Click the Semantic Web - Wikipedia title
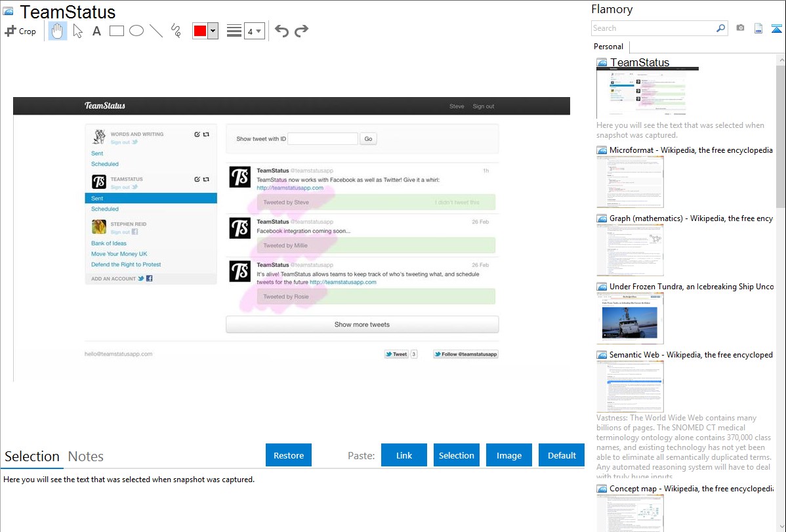The width and height of the screenshot is (786, 532). click(x=692, y=354)
